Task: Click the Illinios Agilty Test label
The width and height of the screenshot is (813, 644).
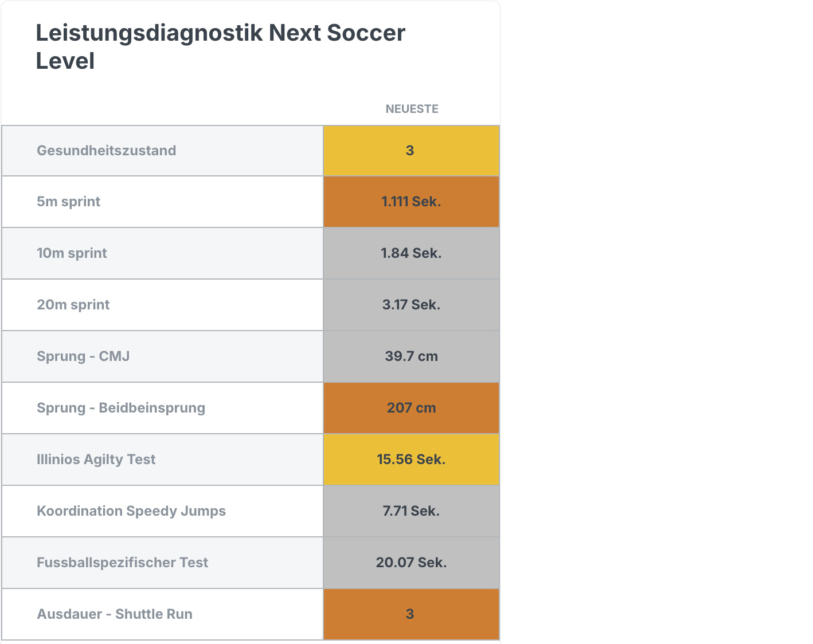Action: 96,460
